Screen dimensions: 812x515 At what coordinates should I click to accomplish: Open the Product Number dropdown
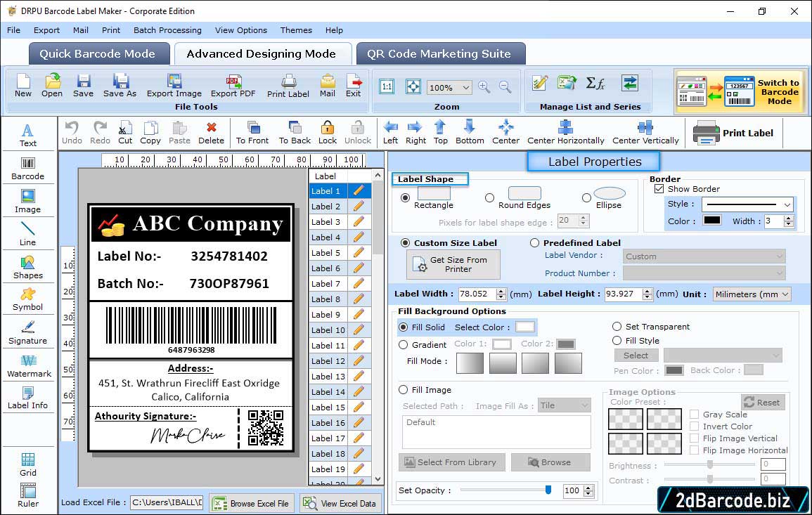[704, 273]
